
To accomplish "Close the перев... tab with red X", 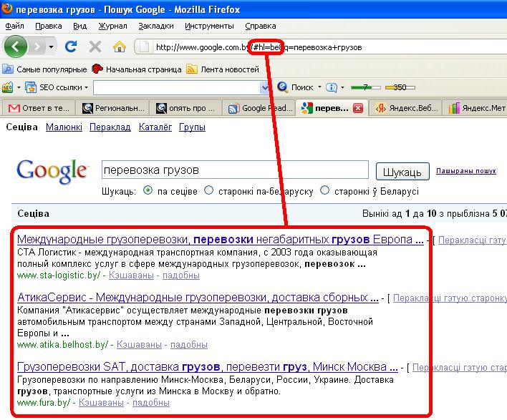I will 357,108.
